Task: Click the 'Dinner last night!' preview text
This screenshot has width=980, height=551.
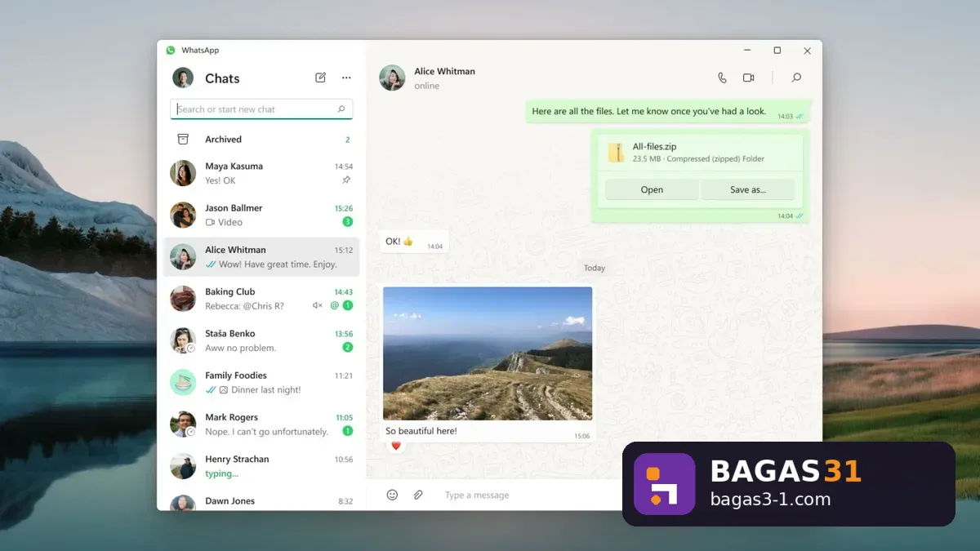Action: pyautogui.click(x=266, y=390)
